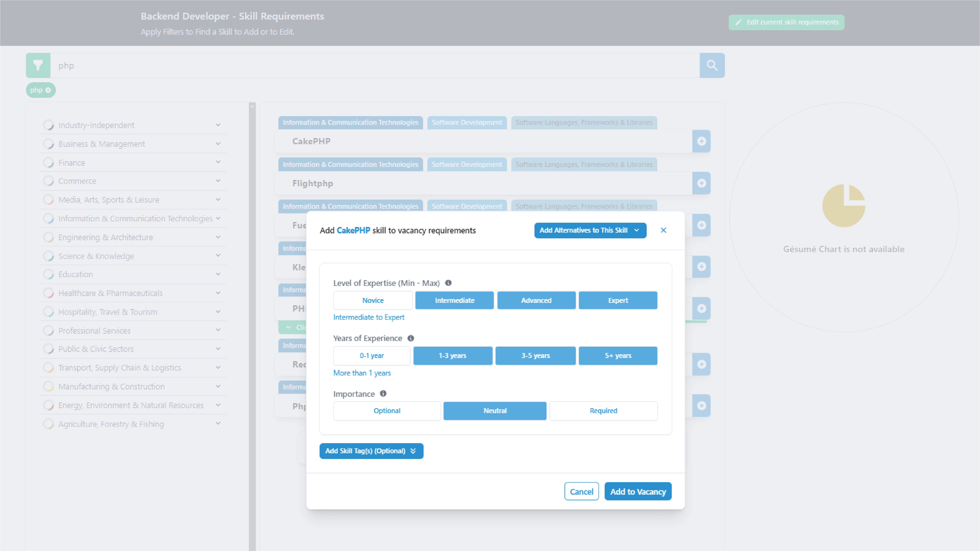Select the Healthcare & Pharmaceuticals radio button

49,293
